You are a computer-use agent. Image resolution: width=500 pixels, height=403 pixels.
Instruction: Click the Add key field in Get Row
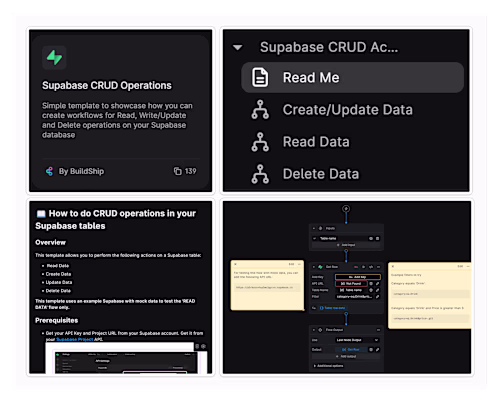[358, 277]
